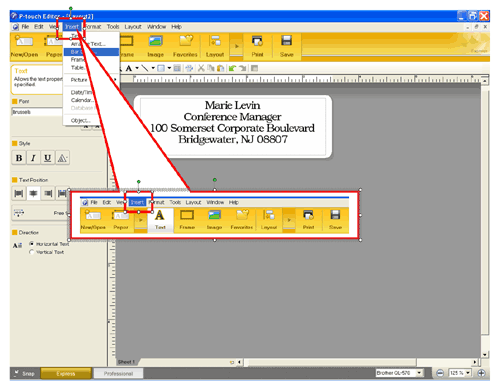Click the Free Size text fitting button
Screen dimensions: 500x386
40,213
